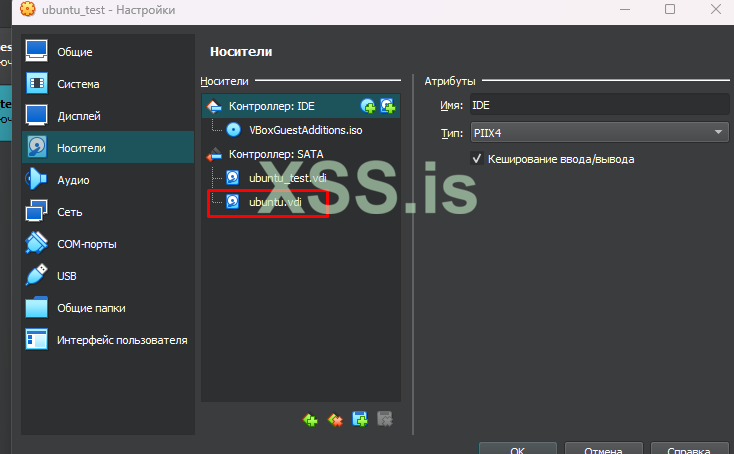Minimize the Настройки window

click(x=625, y=9)
